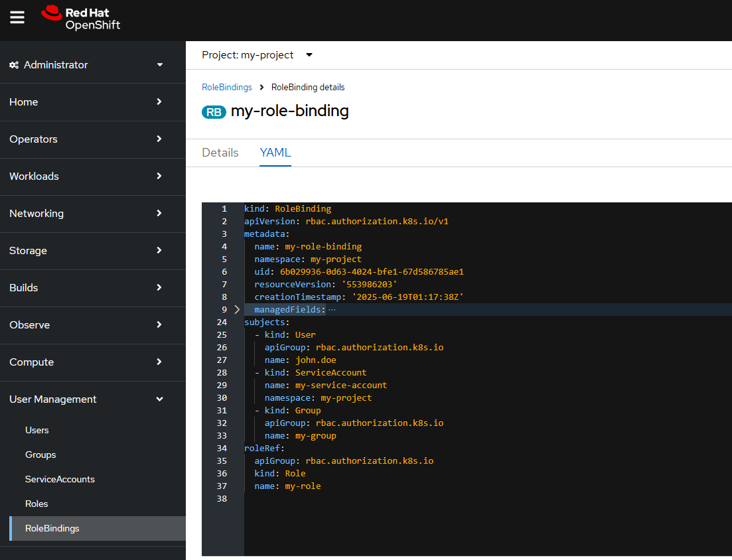The width and height of the screenshot is (732, 560).
Task: Open the Administrator perspective dropdown
Action: point(93,65)
